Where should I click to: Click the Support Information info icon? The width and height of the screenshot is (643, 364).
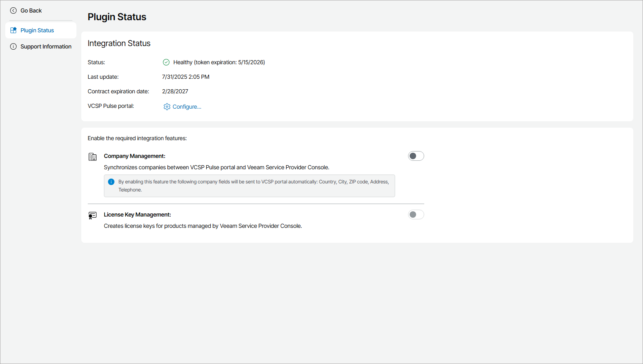(13, 46)
